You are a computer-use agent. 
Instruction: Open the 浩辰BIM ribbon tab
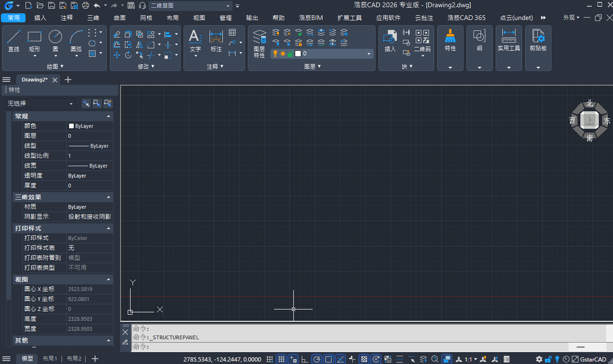click(x=311, y=18)
